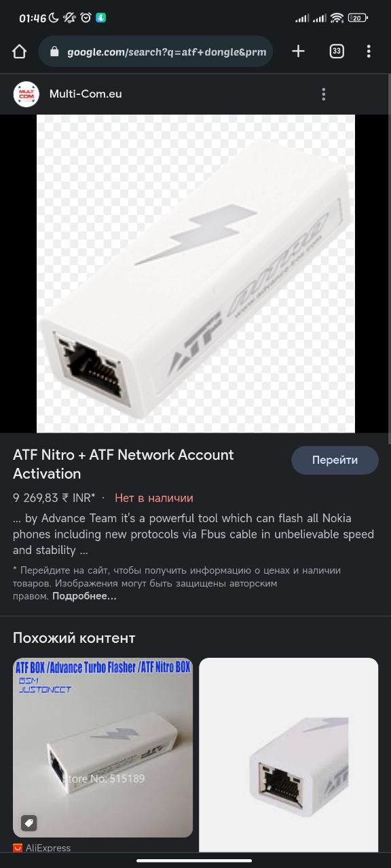Open a new tab with plus icon
Viewport: 391px width, 868px height.
pyautogui.click(x=298, y=52)
